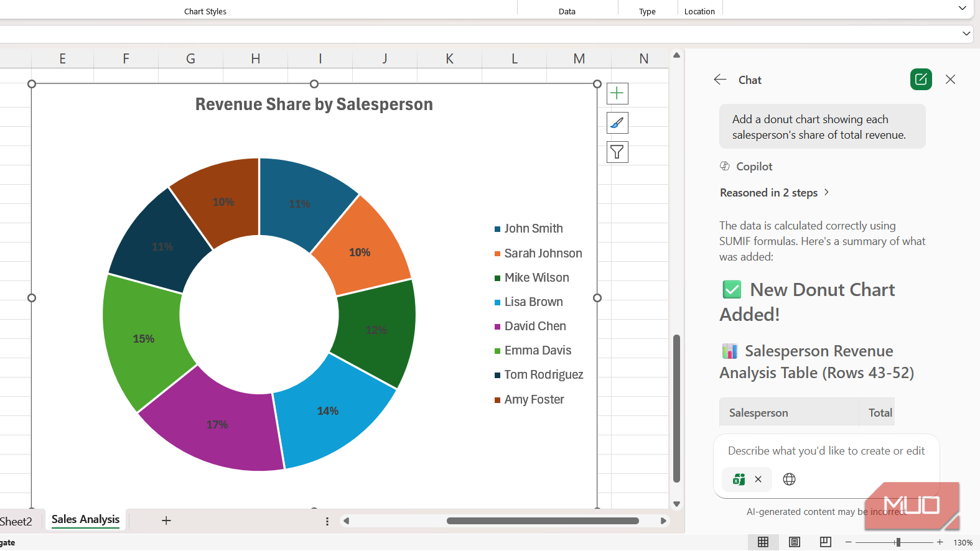Expand the Reasoned in 2 steps section
This screenshot has height=551, width=980.
775,193
